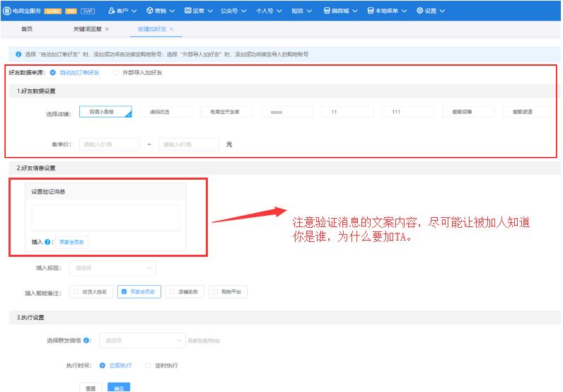
Task: Click the blue 确定 confirm button
Action: point(119,388)
